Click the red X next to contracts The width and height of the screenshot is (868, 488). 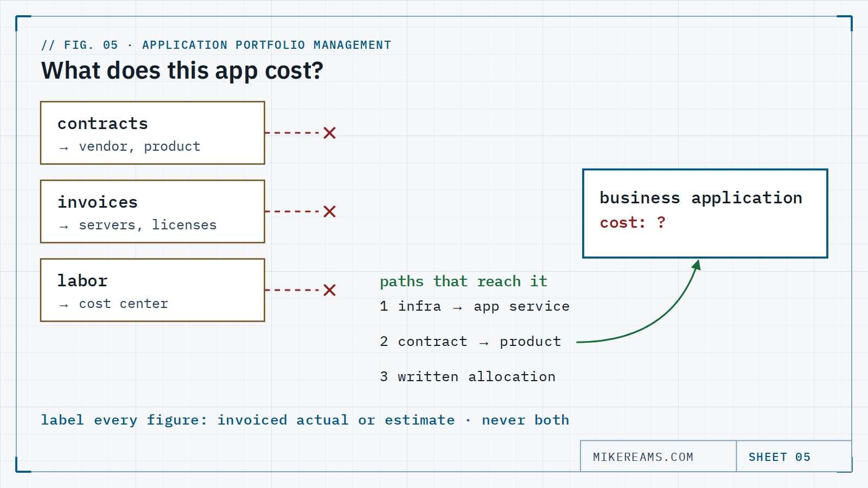tap(329, 133)
